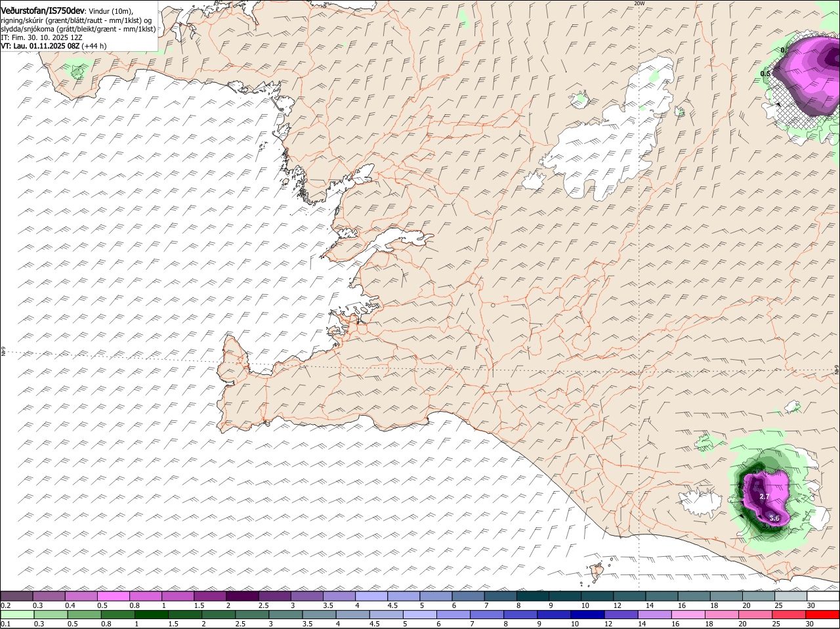
Task: Click the '0.2' label on the upper scale
Action: (5, 605)
